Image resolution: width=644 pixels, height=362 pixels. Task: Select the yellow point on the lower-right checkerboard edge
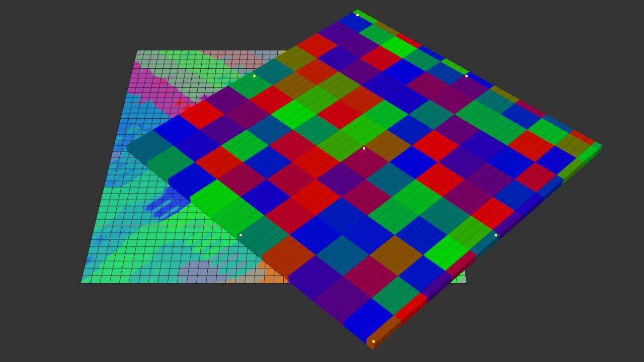click(496, 235)
